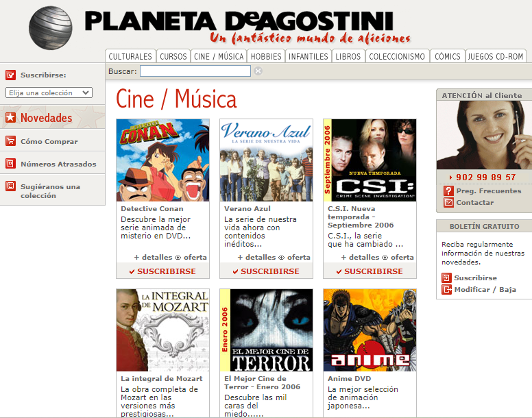Click the El Mejor Cine de Terror cover
This screenshot has height=418, width=532.
(x=266, y=330)
